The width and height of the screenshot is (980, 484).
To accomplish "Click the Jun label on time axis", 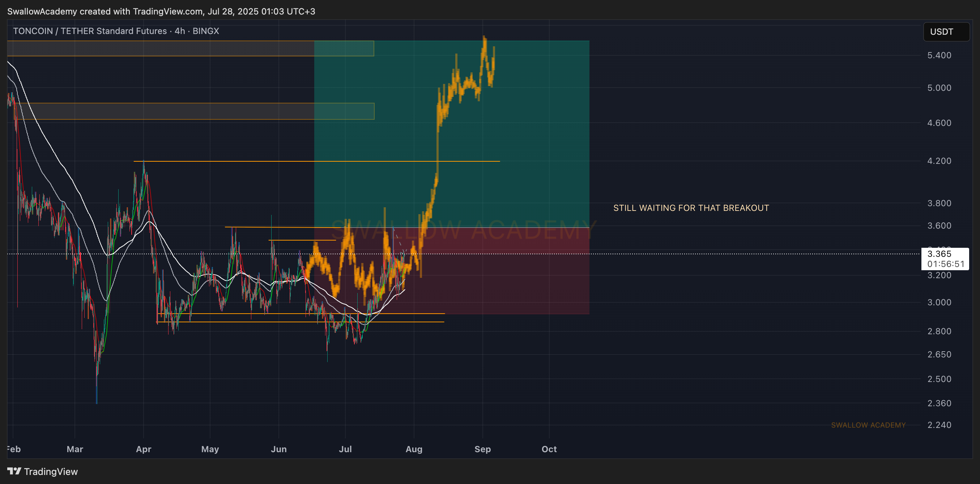I will [278, 449].
